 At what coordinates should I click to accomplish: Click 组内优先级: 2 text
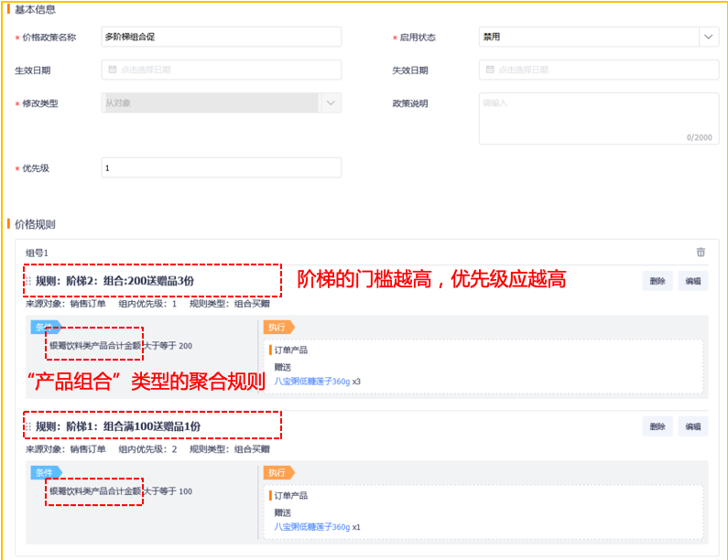pos(147,449)
